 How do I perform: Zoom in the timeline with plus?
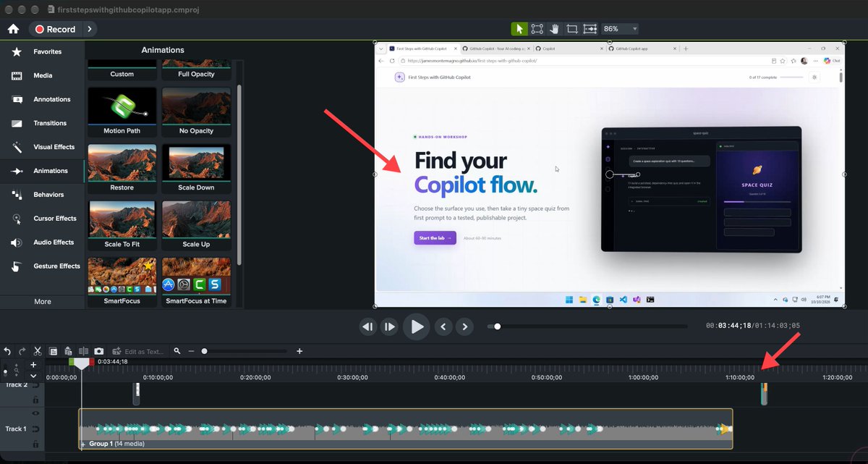299,351
